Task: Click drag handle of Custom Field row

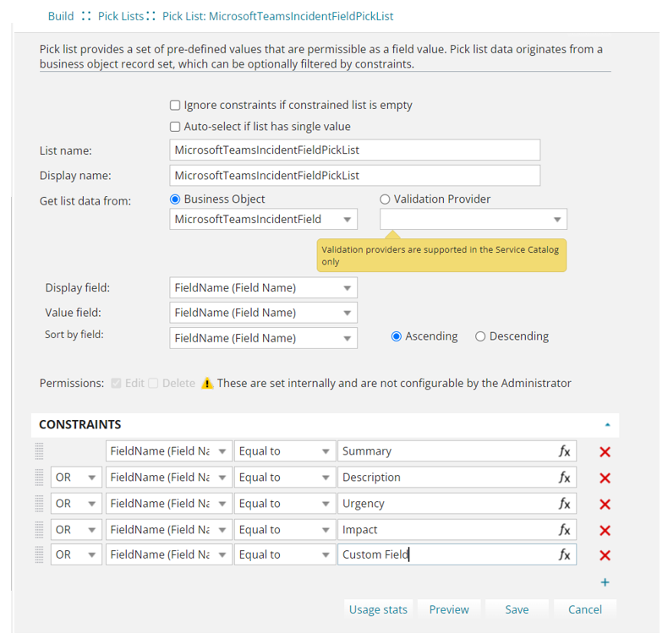Action: [40, 555]
